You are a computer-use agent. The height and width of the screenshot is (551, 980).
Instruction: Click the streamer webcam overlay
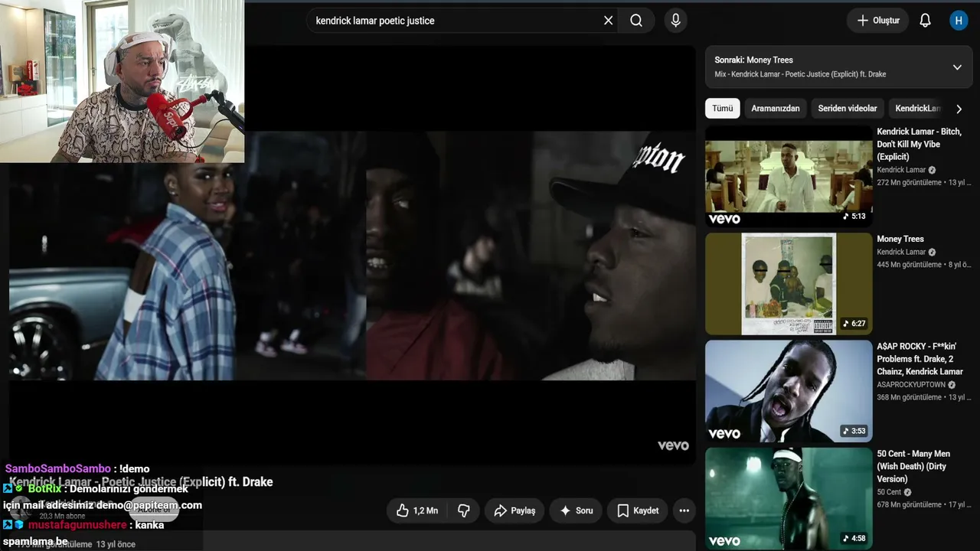122,81
